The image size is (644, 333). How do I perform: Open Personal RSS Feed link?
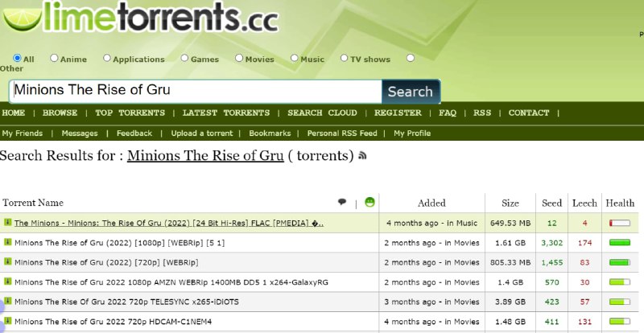pos(342,134)
